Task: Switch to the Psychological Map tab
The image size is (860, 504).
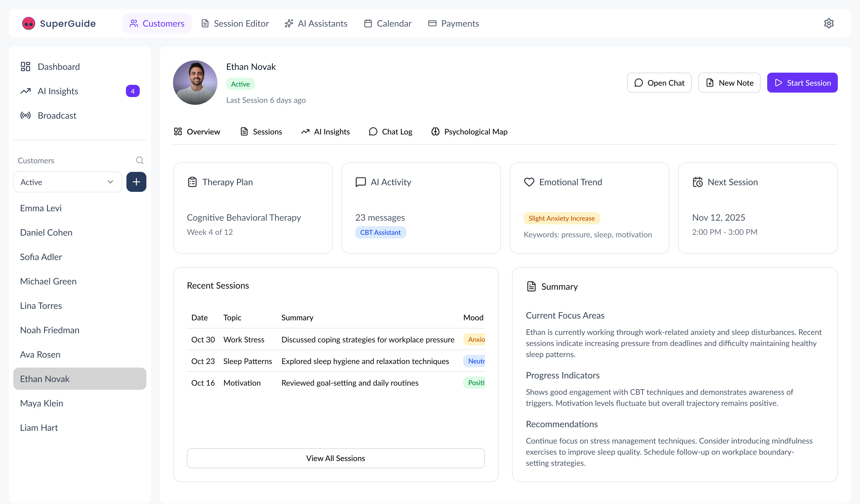Action: tap(469, 132)
